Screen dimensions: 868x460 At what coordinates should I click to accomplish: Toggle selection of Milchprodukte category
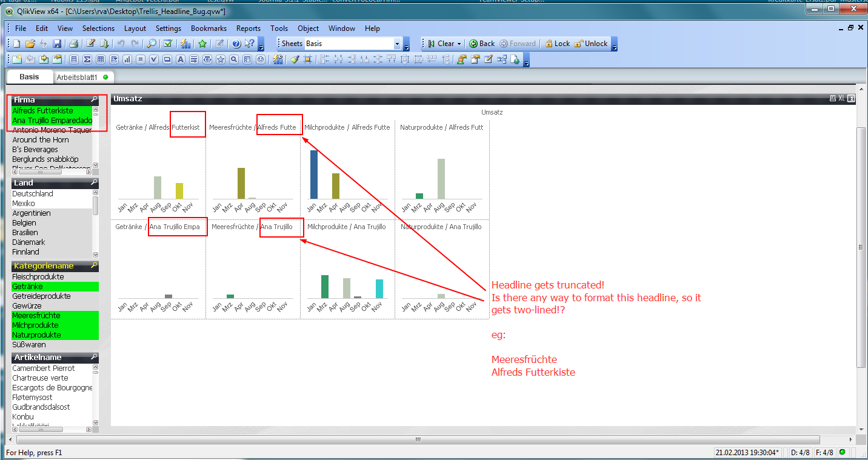click(x=55, y=325)
